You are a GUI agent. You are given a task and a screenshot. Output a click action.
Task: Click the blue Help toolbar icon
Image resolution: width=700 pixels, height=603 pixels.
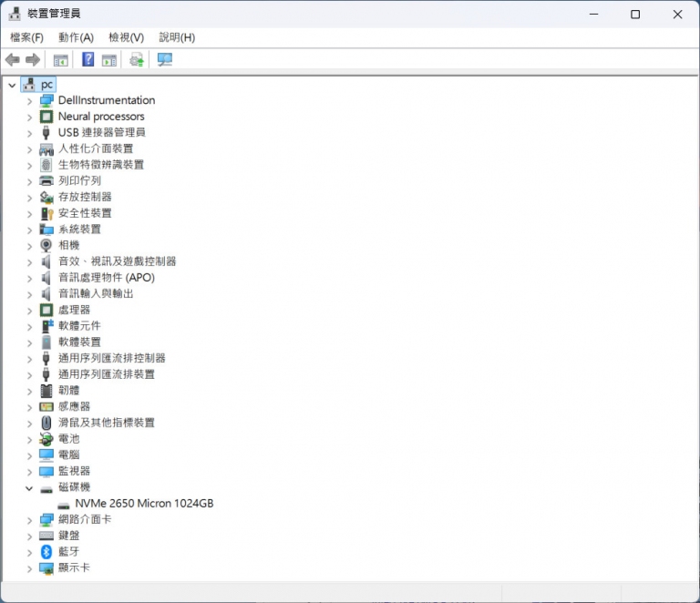(x=88, y=60)
